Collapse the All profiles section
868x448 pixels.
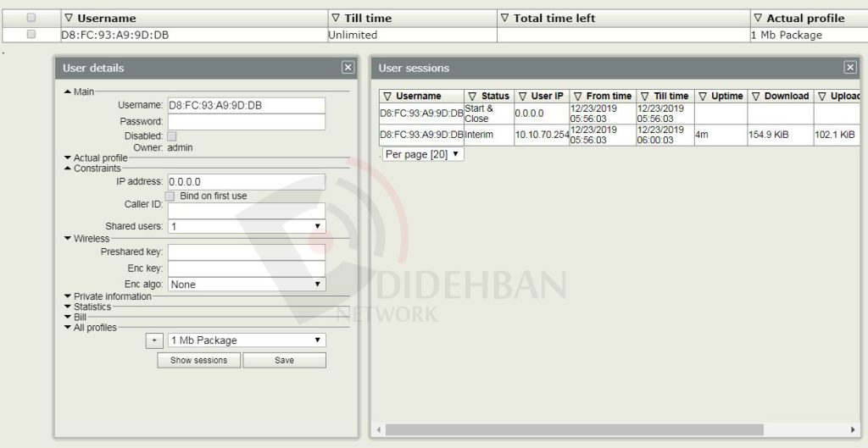[68, 328]
